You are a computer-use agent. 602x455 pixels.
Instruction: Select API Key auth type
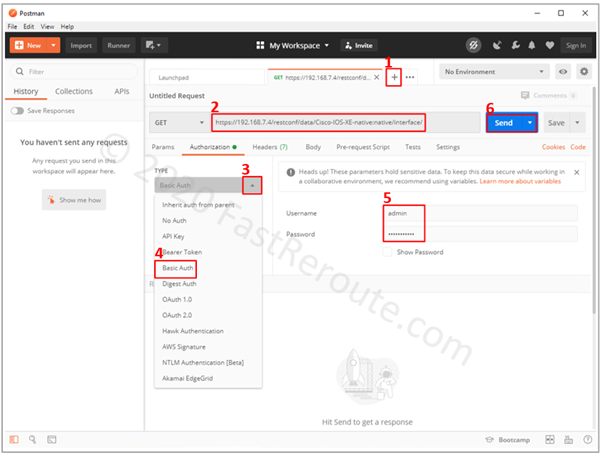coord(173,237)
